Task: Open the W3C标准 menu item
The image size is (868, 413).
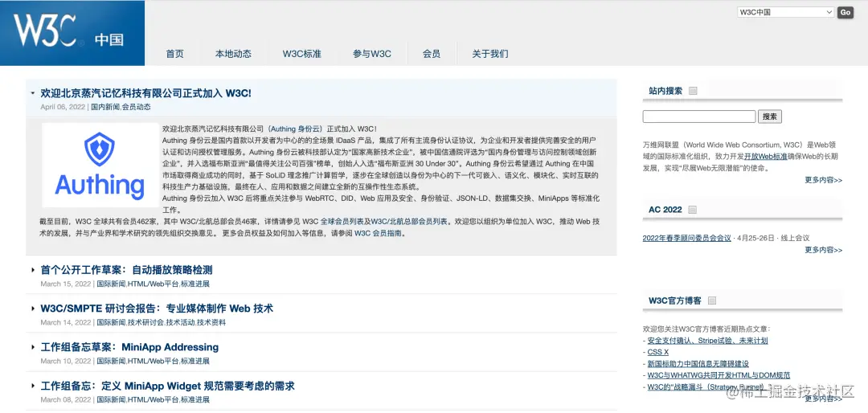Action: tap(301, 54)
